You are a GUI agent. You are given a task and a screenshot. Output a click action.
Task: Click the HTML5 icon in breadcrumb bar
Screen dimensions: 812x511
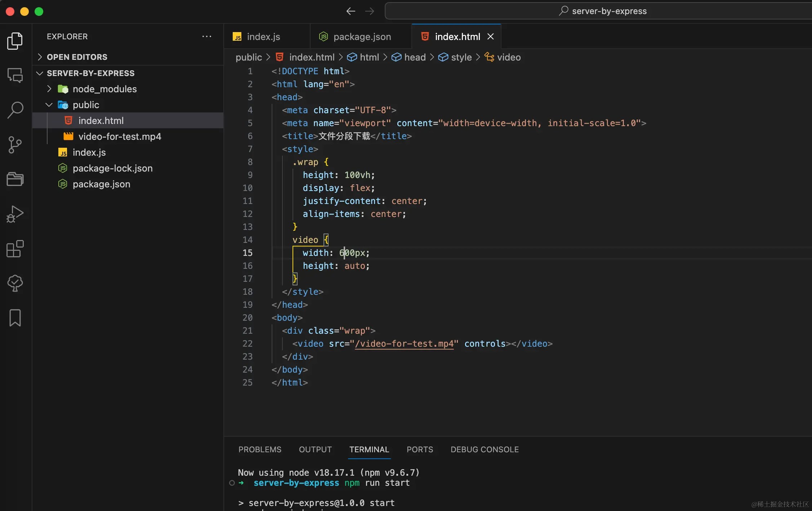[x=280, y=57]
